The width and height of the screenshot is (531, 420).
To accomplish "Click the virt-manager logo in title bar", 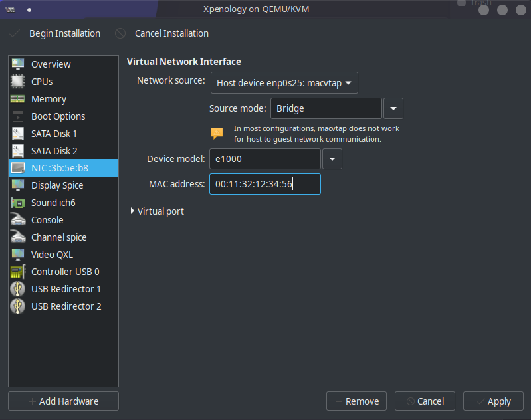I will (10, 10).
